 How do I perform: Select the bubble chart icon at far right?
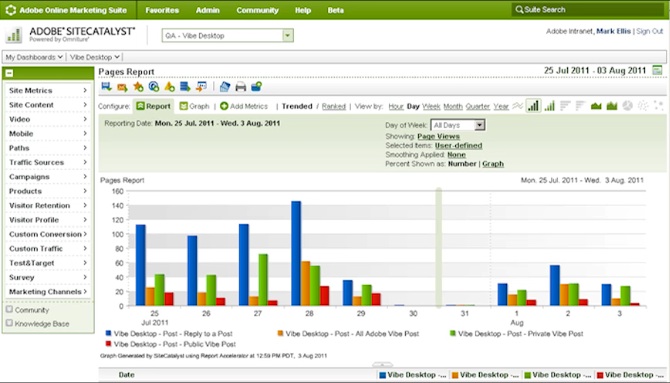(x=659, y=106)
